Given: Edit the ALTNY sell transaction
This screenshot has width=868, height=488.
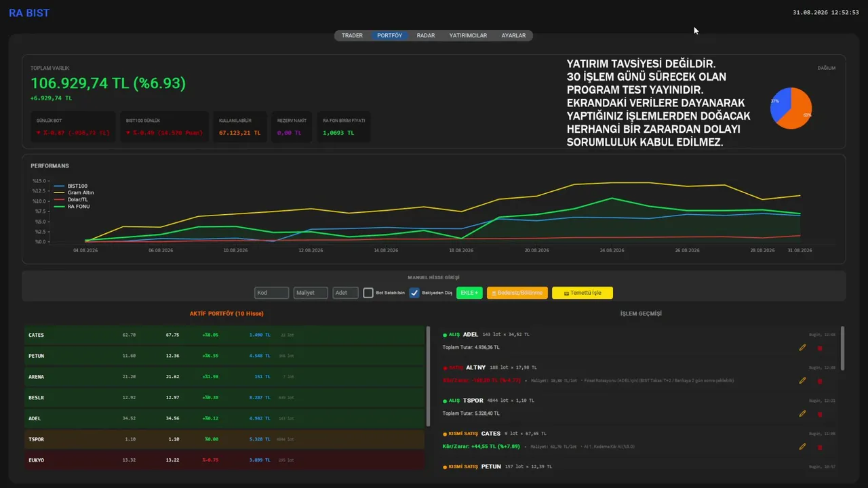Looking at the screenshot, I should [803, 380].
